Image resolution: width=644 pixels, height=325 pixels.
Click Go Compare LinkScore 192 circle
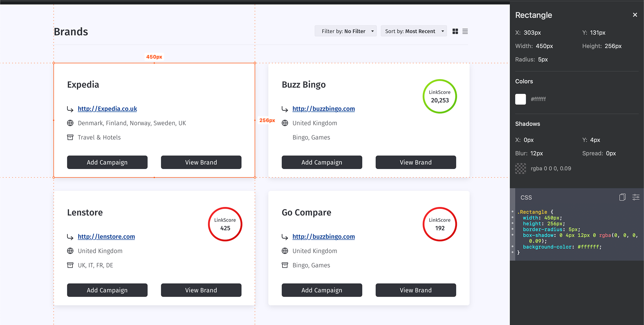(x=440, y=224)
